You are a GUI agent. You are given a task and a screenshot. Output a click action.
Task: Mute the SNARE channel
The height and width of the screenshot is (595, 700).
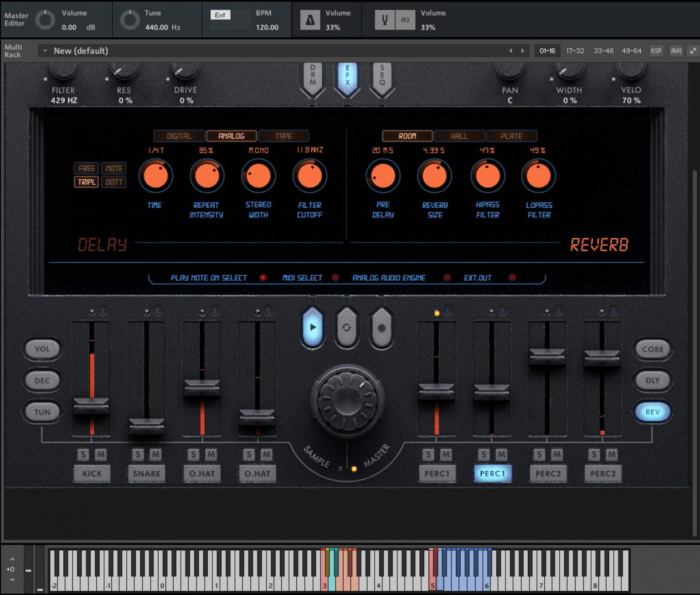pos(155,454)
